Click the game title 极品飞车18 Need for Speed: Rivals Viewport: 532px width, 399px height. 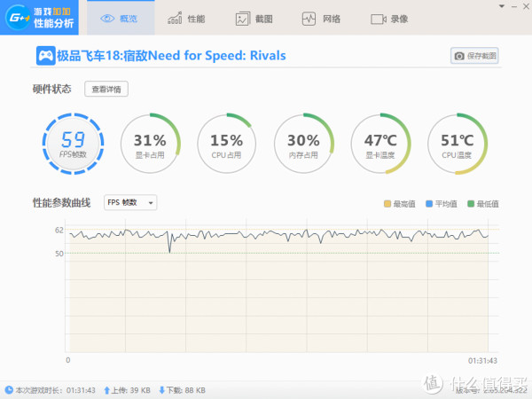coord(171,55)
